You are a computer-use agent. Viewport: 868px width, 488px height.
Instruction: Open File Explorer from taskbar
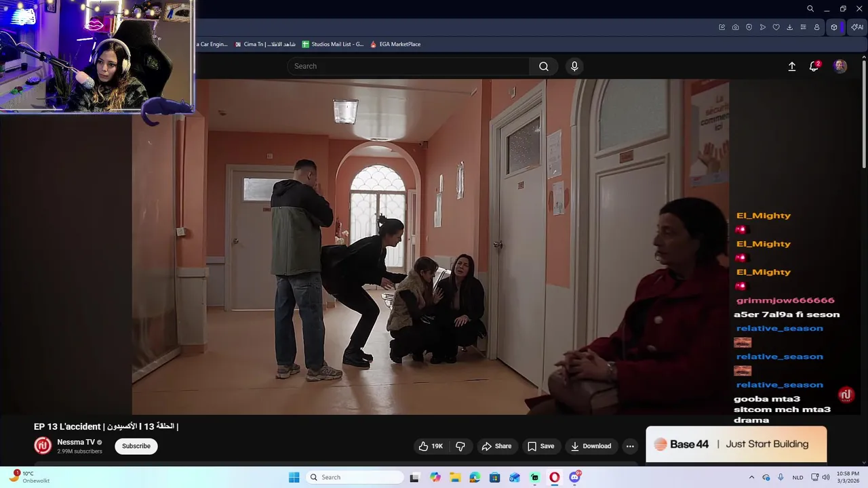click(455, 477)
